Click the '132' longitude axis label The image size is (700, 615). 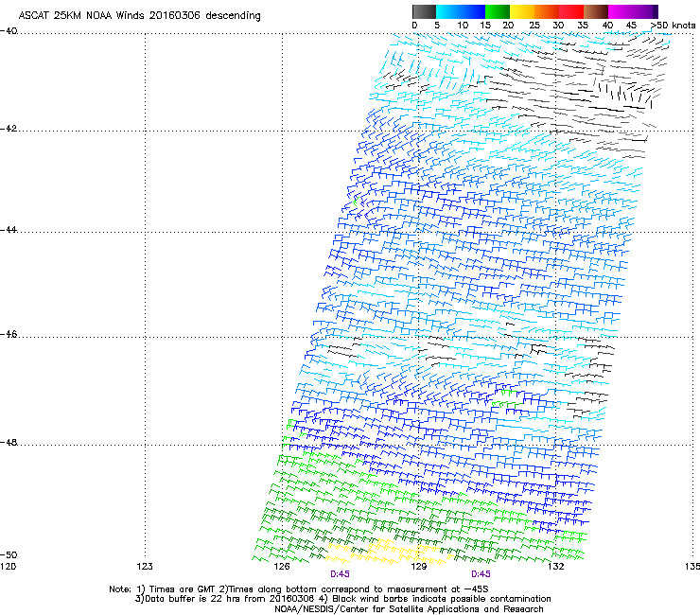point(555,567)
